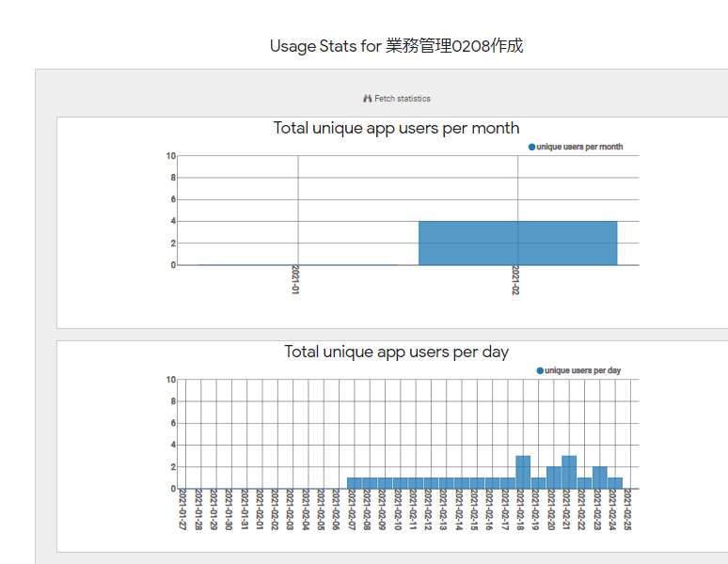
Task: Click the 'Usage Stats for 業務管理0208作成' heading
Action: pyautogui.click(x=396, y=46)
